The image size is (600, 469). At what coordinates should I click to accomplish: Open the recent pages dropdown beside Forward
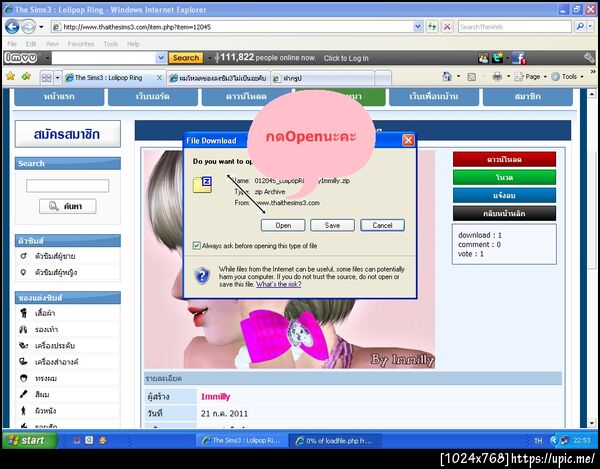click(41, 27)
